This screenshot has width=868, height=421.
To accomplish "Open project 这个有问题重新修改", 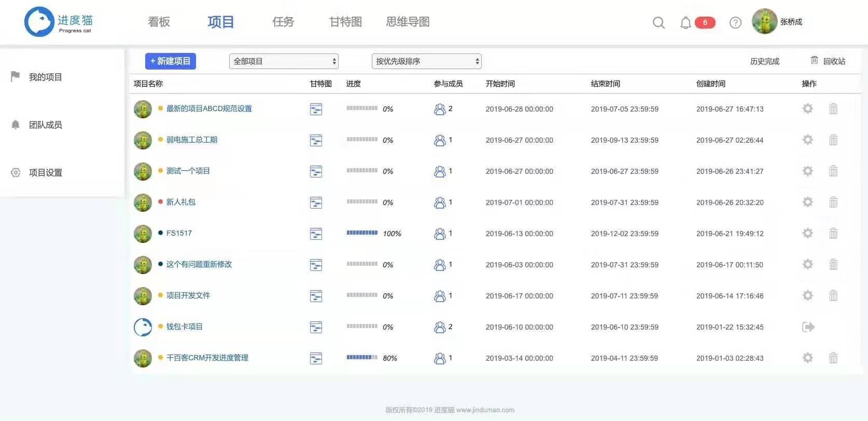I will point(199,264).
